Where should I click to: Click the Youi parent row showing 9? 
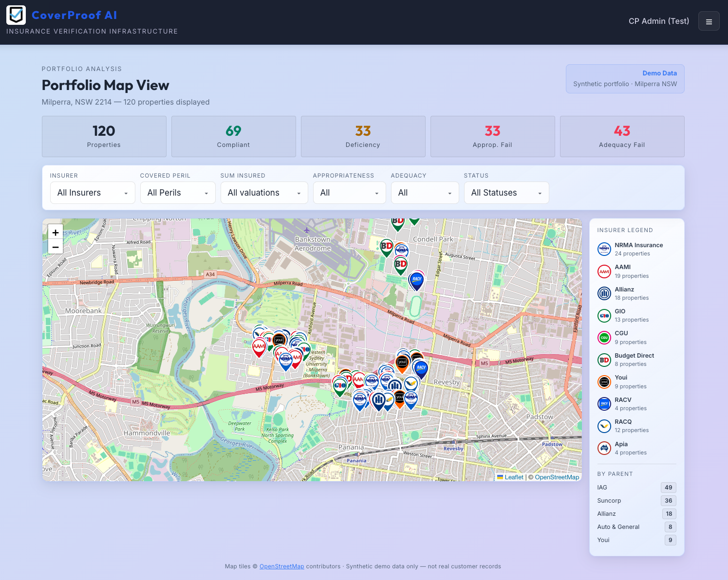click(637, 540)
